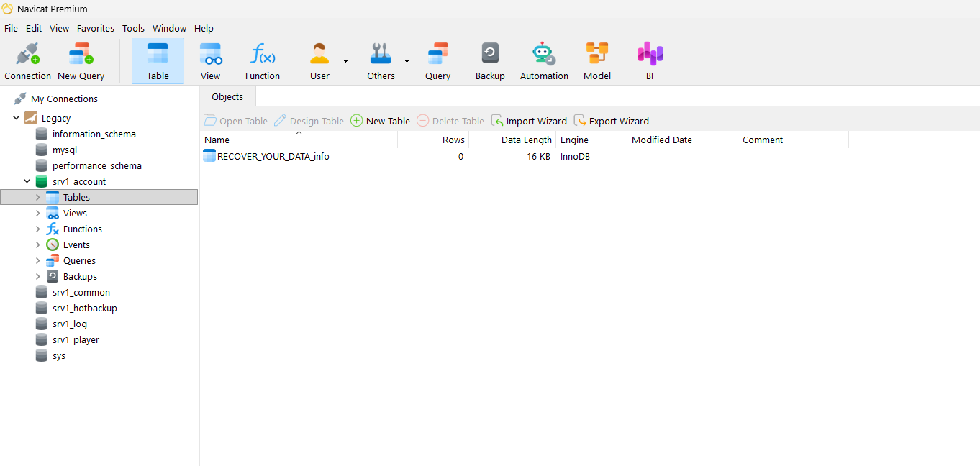
Task: Open the Window menu
Action: (x=169, y=28)
